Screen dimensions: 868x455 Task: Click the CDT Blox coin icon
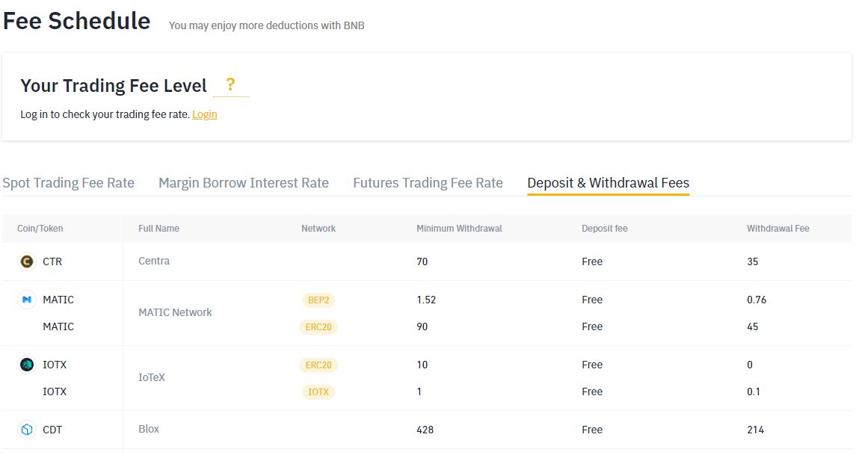[x=27, y=430]
